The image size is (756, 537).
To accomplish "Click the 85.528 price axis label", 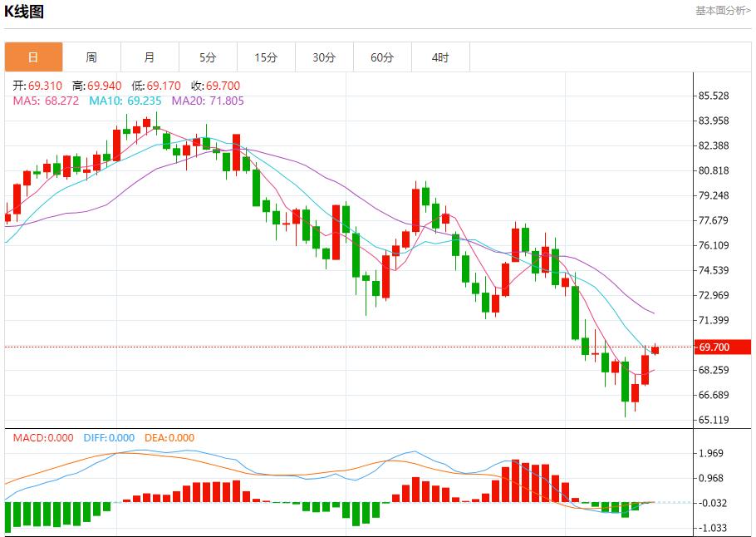I will point(714,96).
